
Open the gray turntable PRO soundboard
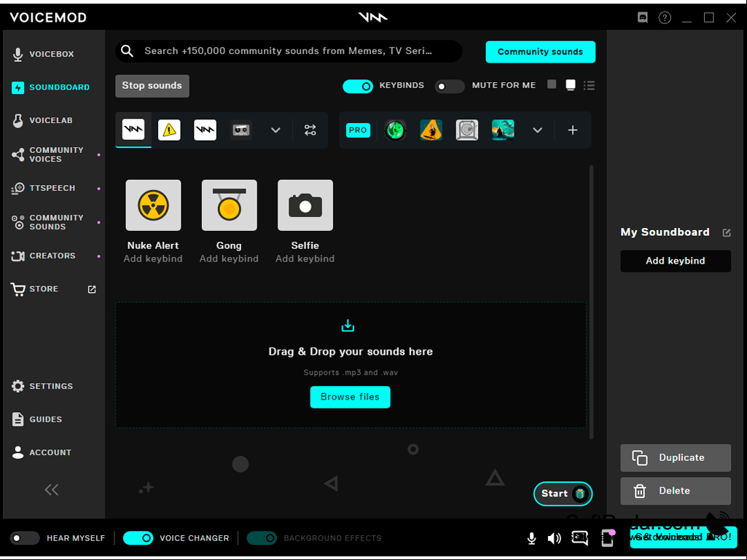click(x=467, y=130)
